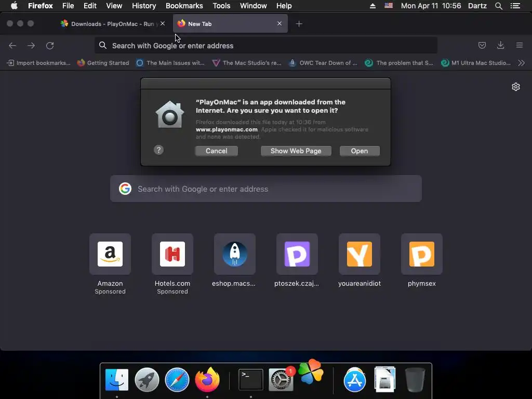Open the View menu
Screen dimensions: 532x399
pos(114,6)
